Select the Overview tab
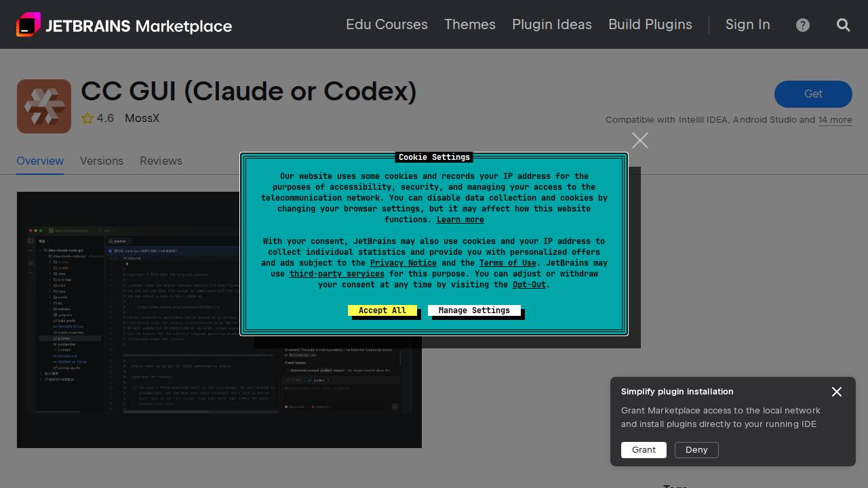868x488 pixels. [40, 161]
